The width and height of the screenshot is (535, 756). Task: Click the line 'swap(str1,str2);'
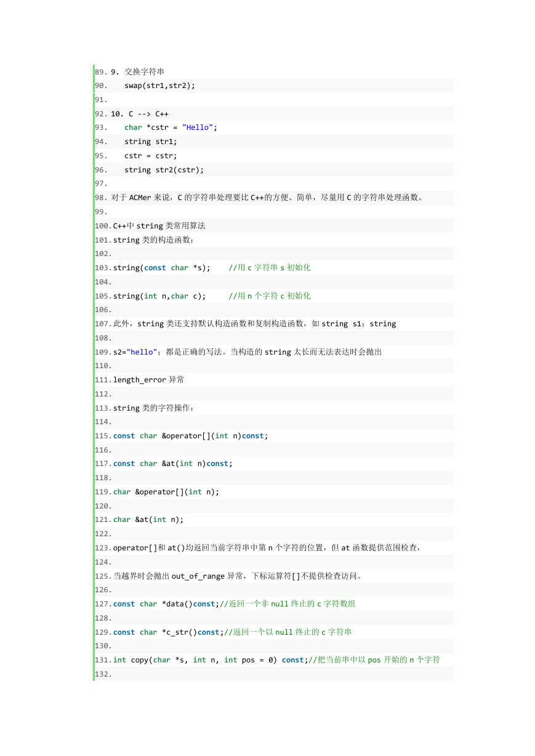point(159,86)
